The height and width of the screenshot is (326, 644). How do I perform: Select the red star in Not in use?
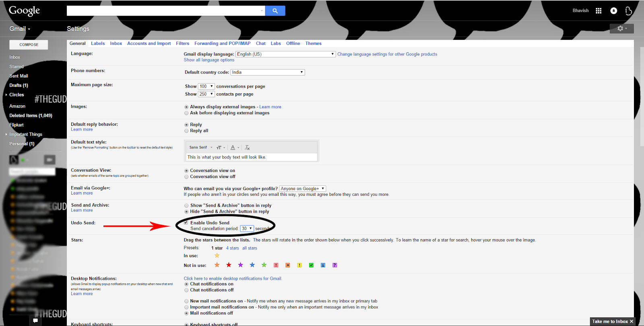(x=229, y=265)
